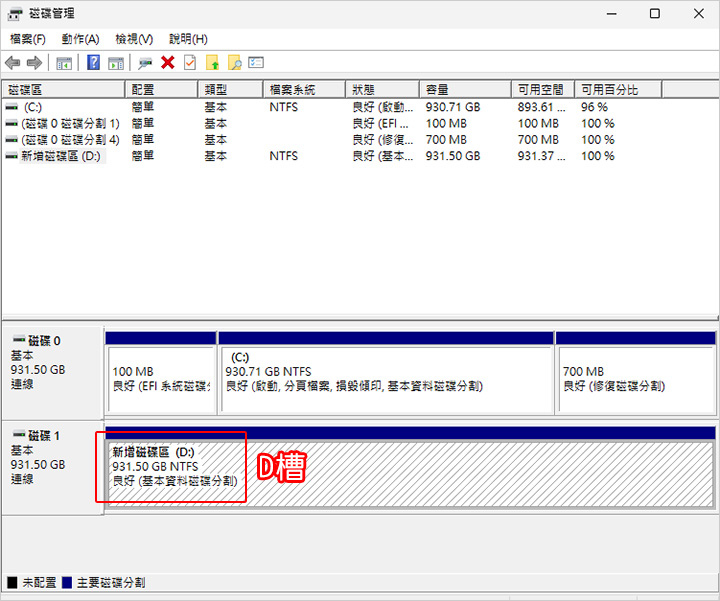Viewport: 720px width, 601px height.
Task: Click the 良好 (修復... status cell in volume list
Action: coord(382,140)
